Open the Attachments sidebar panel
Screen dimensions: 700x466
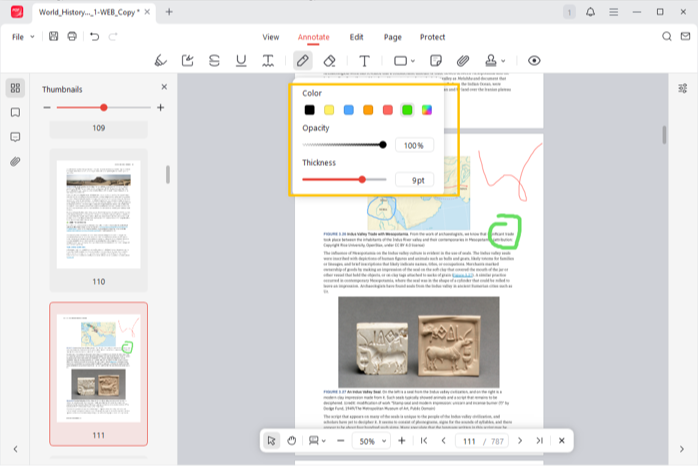click(15, 162)
